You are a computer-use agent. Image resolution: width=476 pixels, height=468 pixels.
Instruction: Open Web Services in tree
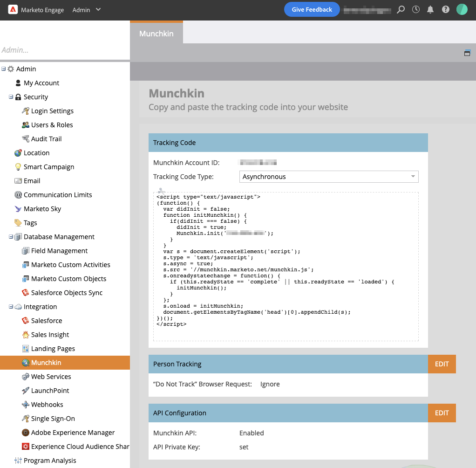point(51,377)
